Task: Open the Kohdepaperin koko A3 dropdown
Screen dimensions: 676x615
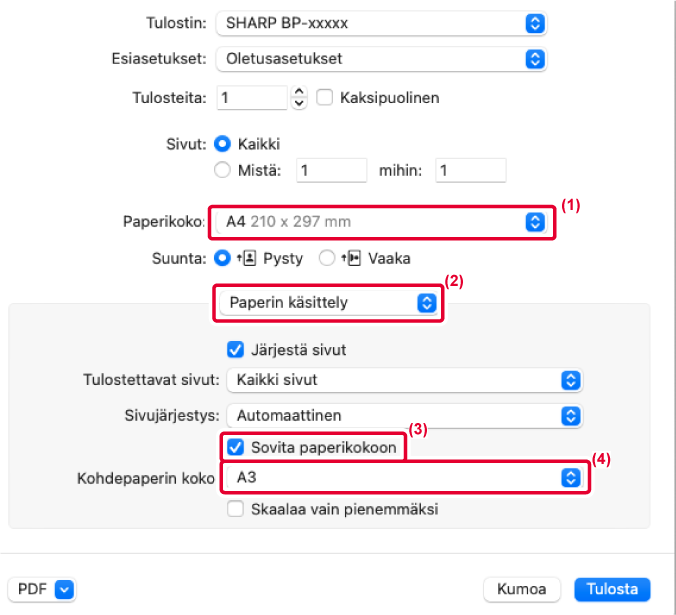Action: 404,478
